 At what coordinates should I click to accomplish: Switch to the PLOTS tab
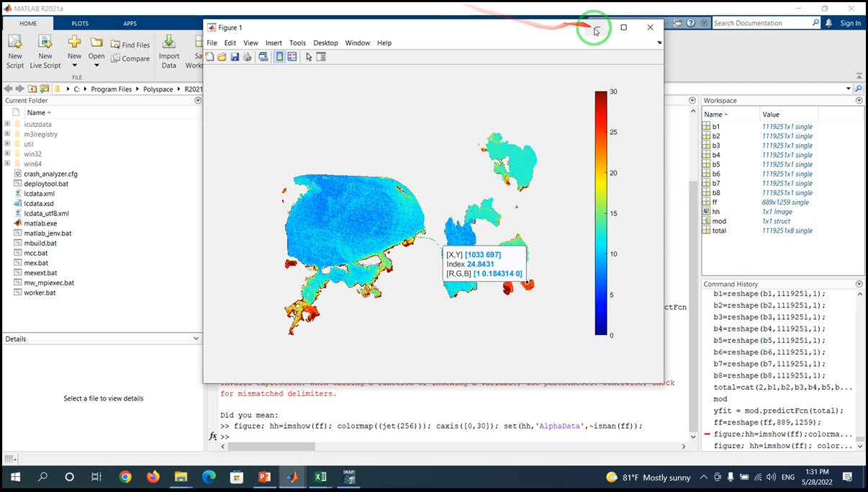80,23
